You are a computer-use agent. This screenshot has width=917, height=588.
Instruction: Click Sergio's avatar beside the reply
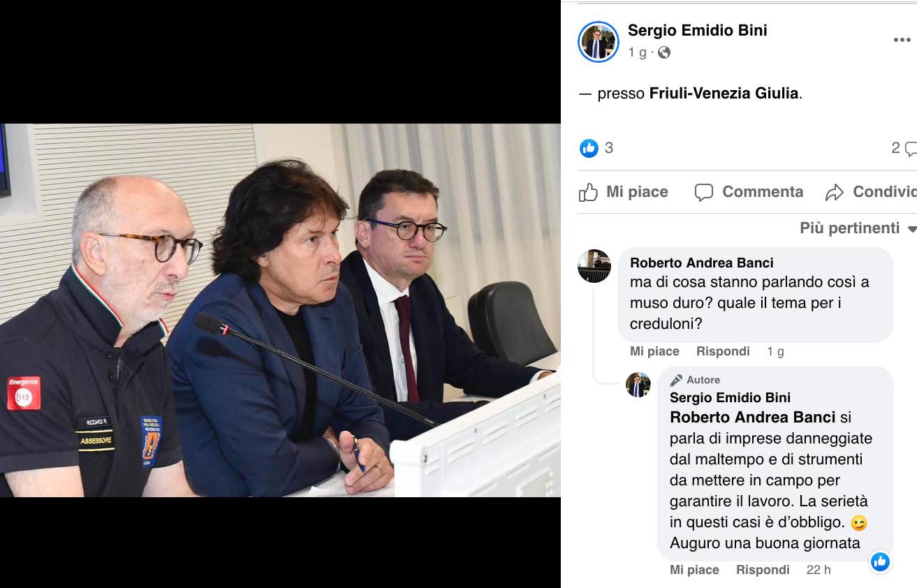coord(638,385)
